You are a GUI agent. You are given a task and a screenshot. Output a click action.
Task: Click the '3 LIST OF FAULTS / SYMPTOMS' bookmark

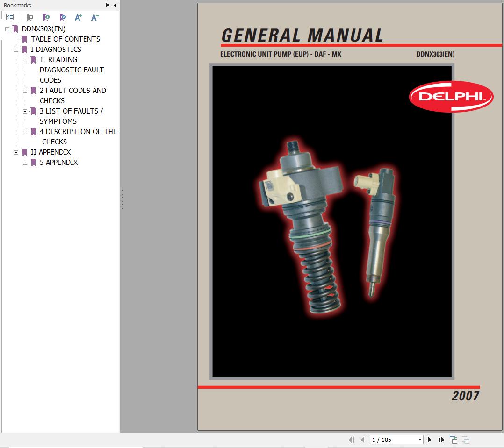coord(67,111)
